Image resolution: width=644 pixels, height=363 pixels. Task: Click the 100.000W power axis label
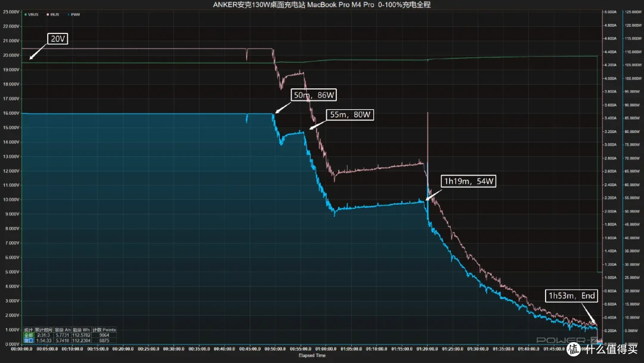[633, 78]
